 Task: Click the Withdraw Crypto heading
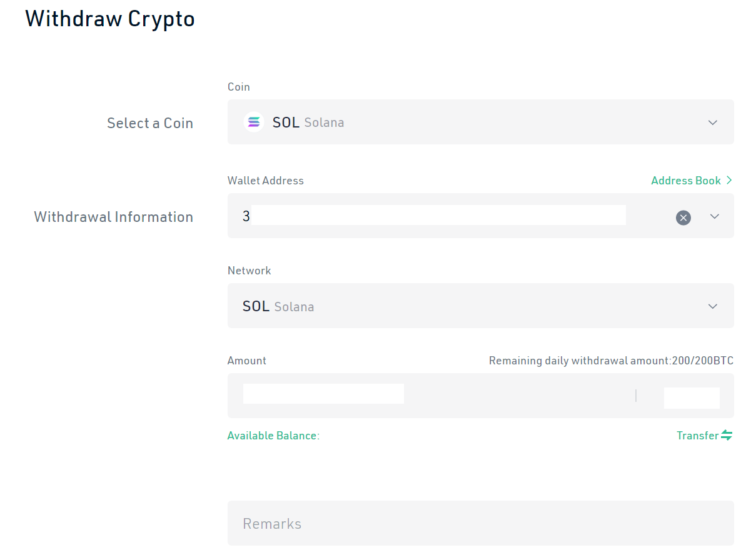coord(110,19)
